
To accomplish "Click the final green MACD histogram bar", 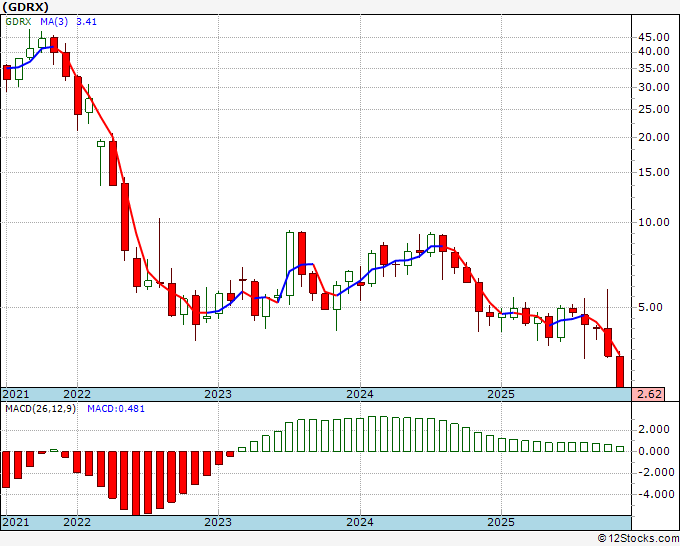I will click(x=620, y=449).
